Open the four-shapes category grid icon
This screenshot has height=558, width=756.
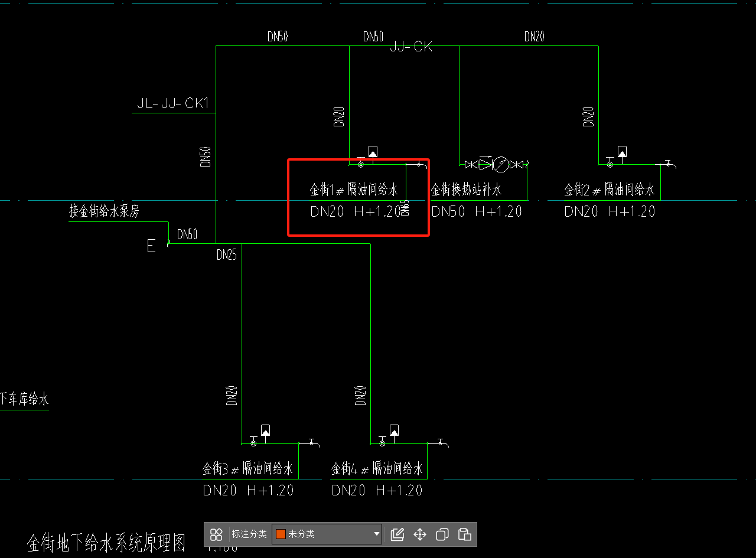[x=216, y=534]
